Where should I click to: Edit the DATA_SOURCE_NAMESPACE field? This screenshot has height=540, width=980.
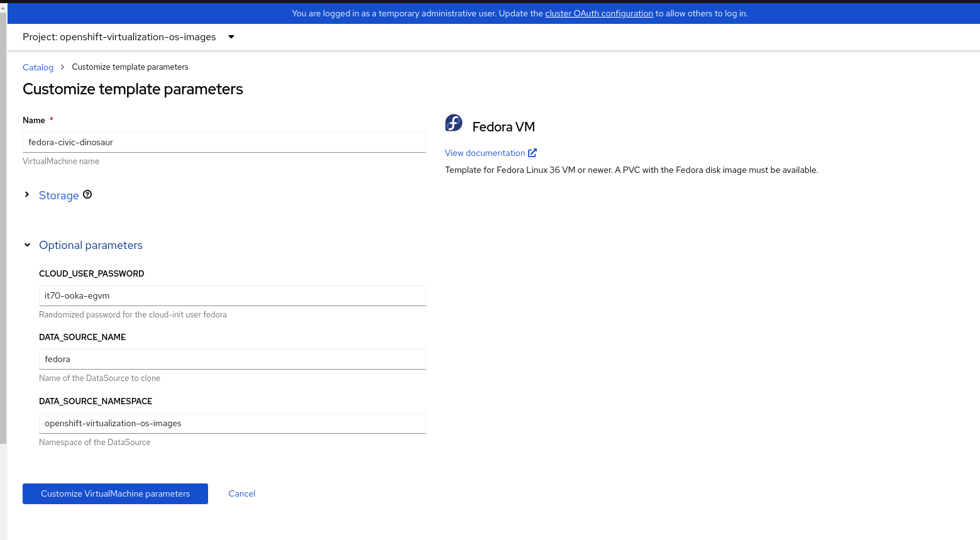point(233,423)
